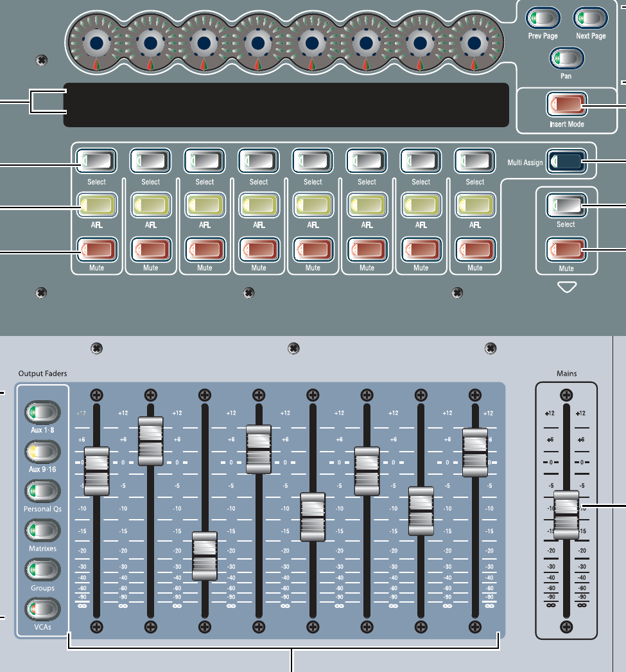
Task: Toggle AFL on the sixth channel strip
Action: (x=367, y=206)
